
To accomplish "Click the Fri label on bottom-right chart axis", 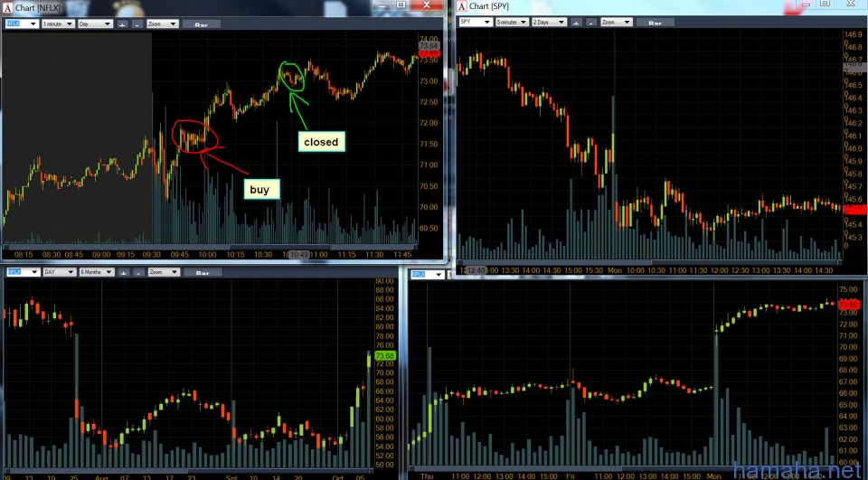I will (571, 476).
